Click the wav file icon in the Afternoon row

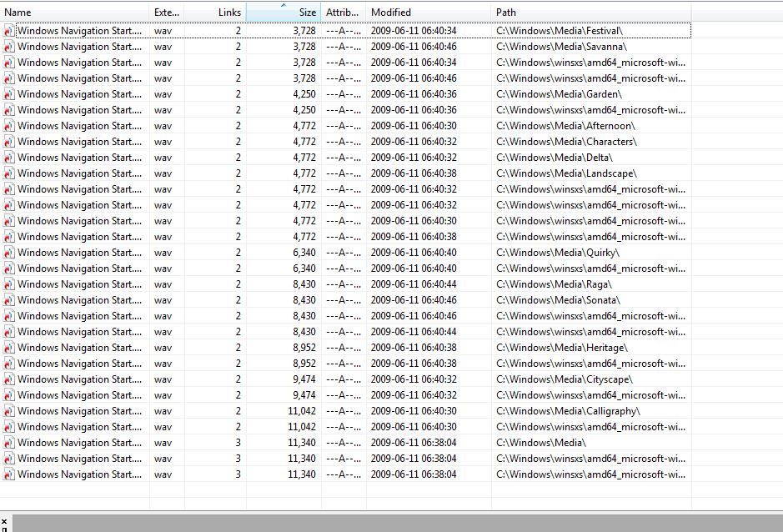pyautogui.click(x=8, y=126)
